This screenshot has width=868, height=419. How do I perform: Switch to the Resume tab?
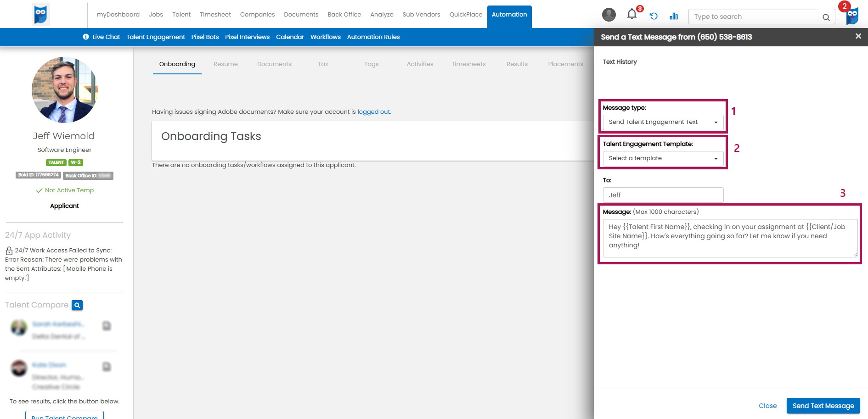[225, 64]
